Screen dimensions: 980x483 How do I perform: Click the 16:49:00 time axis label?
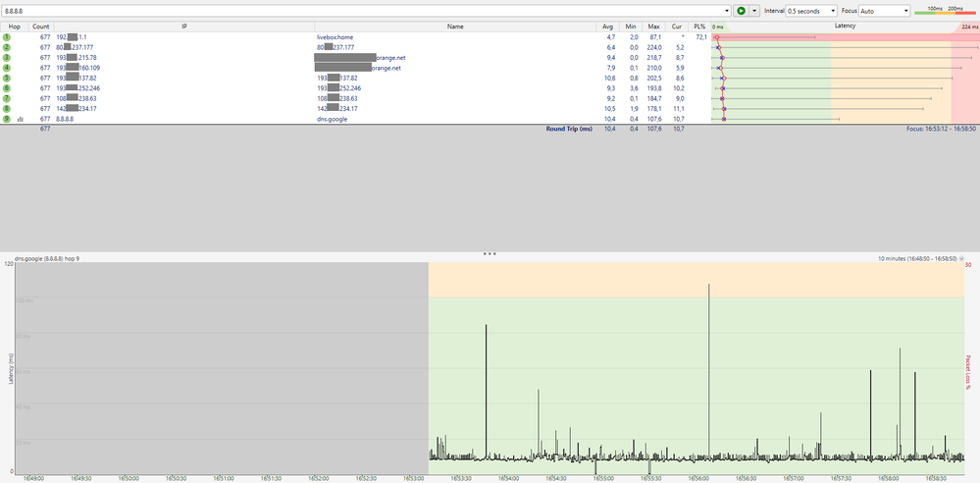[x=33, y=478]
